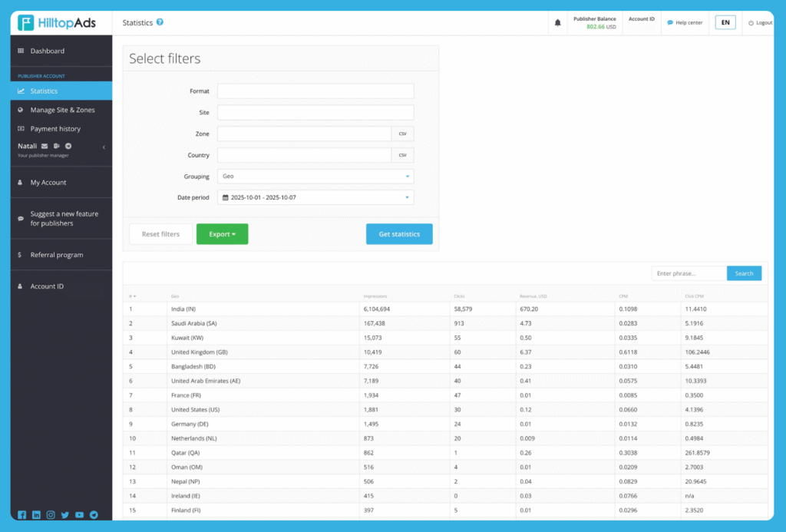Viewport: 786px width, 532px height.
Task: Click the Enter phrase search field
Action: [689, 273]
